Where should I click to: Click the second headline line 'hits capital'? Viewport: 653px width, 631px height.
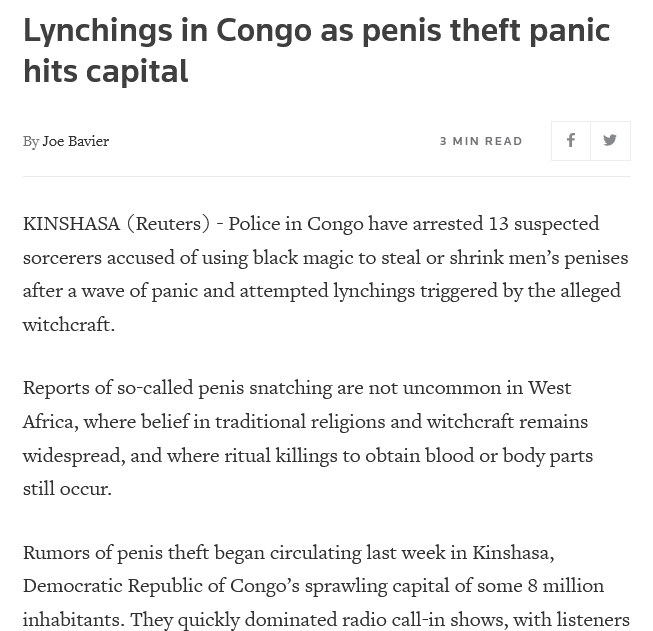coord(106,71)
